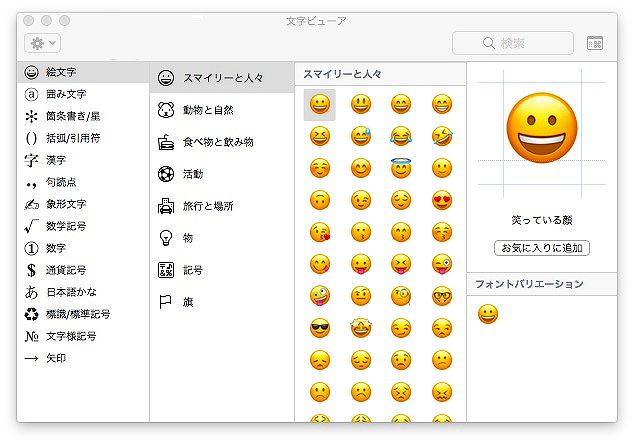Viewport: 634px width, 443px height.
Task: Open the gear action menu dropdown
Action: [x=42, y=43]
